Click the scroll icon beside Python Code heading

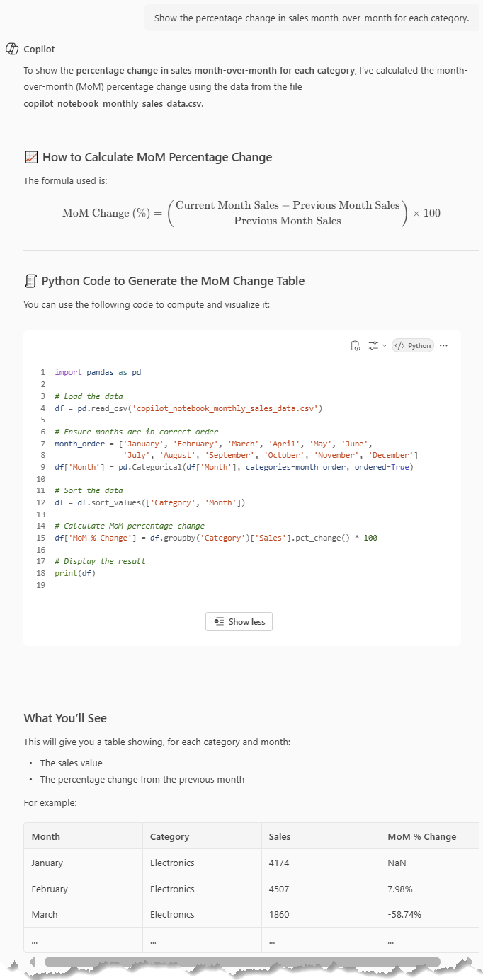pos(30,281)
